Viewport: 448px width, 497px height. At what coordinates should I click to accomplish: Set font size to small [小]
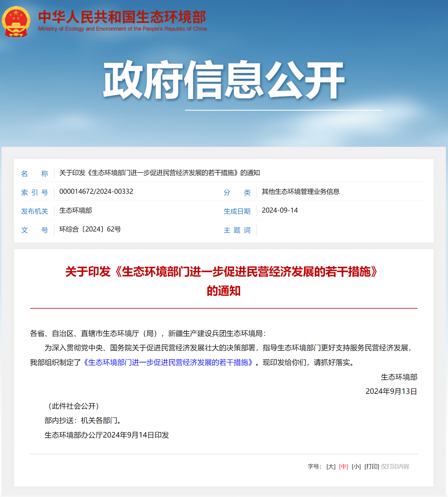tap(356, 466)
